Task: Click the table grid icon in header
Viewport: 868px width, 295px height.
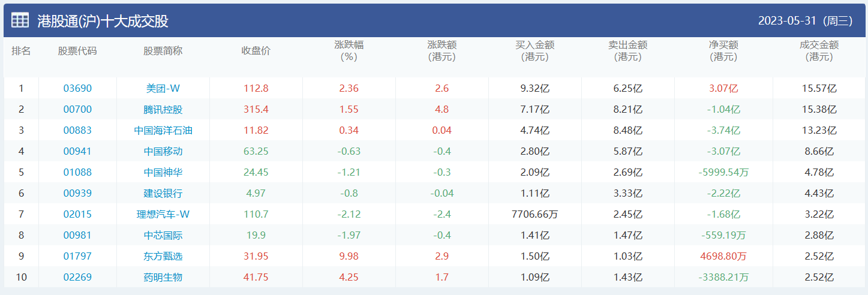Action: [x=20, y=20]
